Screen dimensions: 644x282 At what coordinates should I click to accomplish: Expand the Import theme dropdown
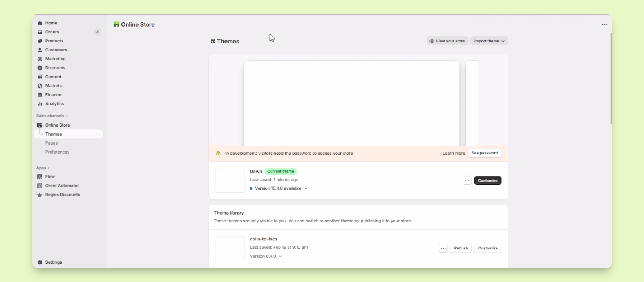coord(489,41)
